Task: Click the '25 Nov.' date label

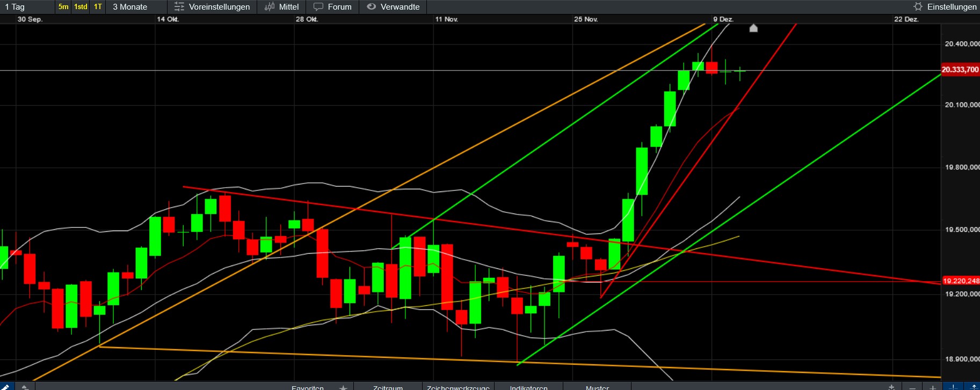Action: (x=586, y=19)
